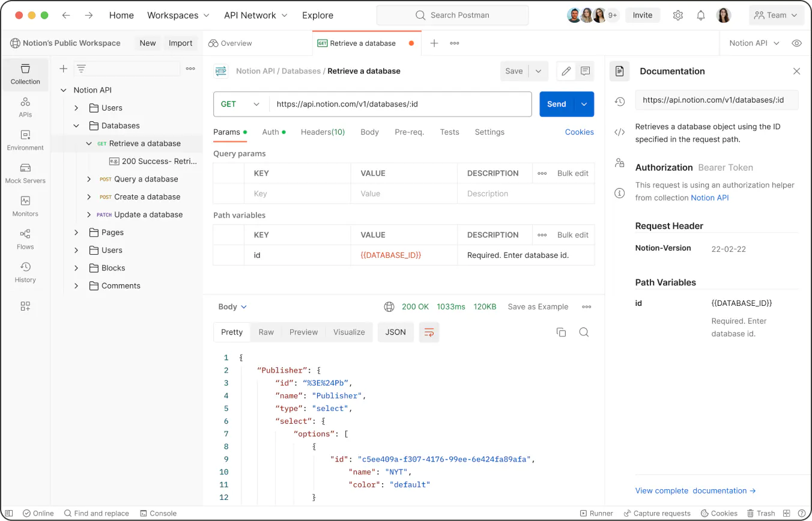
Task: Expand the Pages folder in the tree
Action: [x=76, y=233]
